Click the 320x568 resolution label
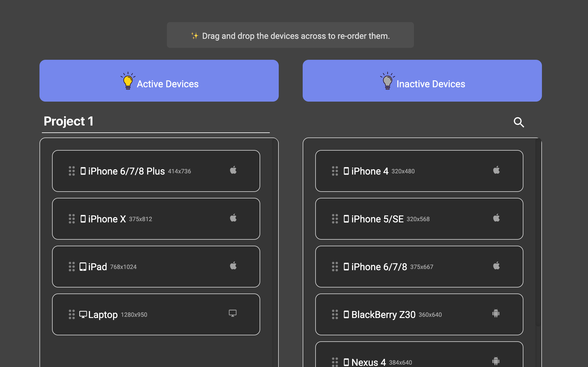This screenshot has height=367, width=588. (x=418, y=219)
